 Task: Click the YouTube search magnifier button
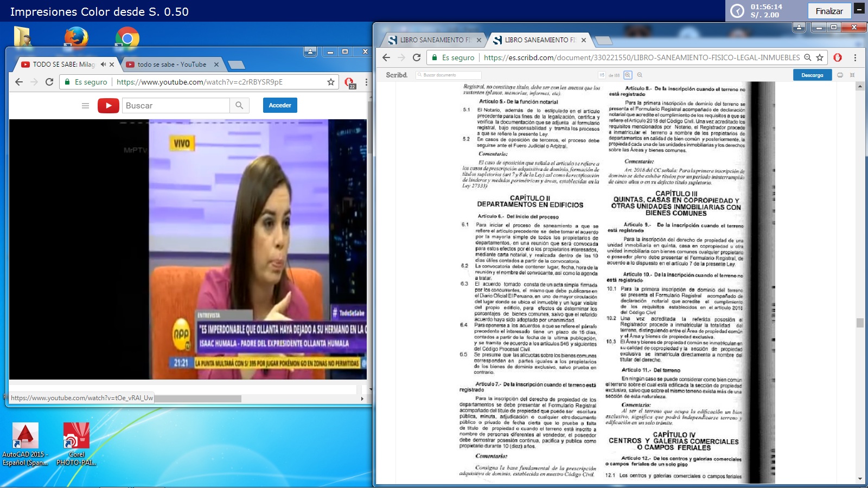click(x=239, y=106)
